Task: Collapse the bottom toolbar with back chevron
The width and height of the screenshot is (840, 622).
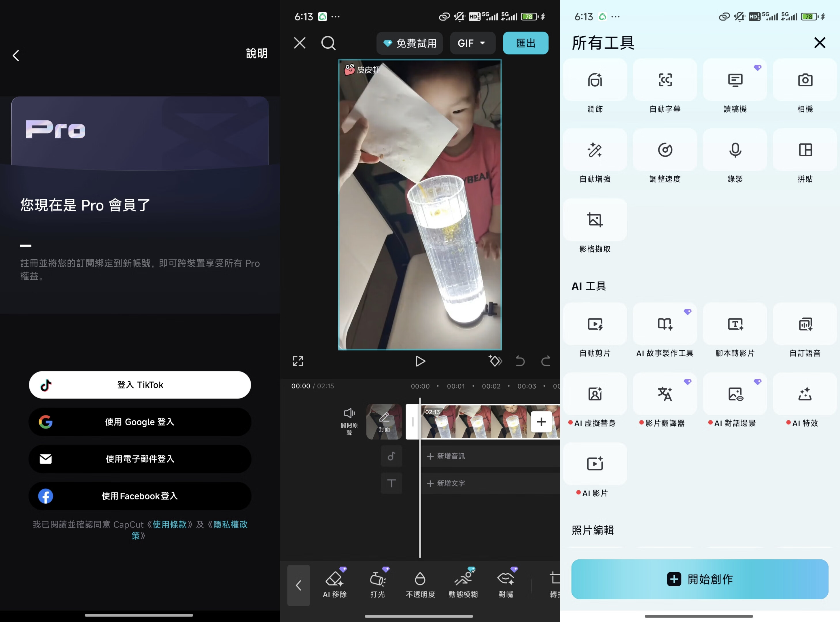Action: pyautogui.click(x=299, y=585)
